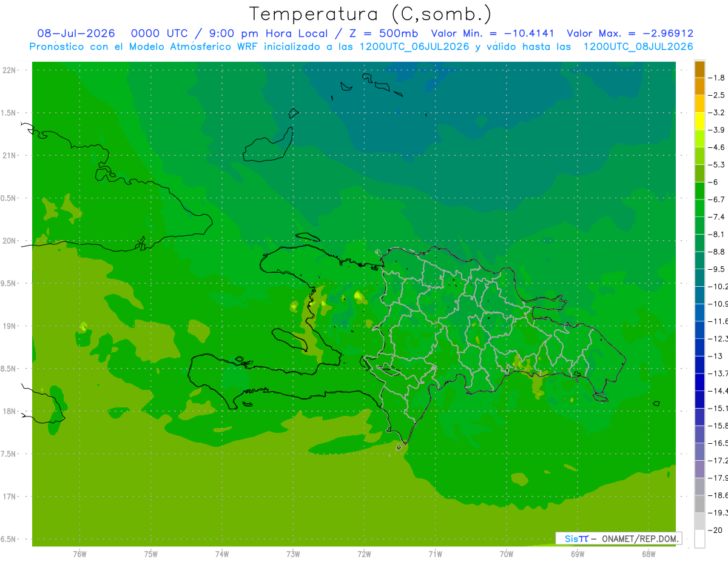Click the "-20" color scale value
The width and height of the screenshot is (728, 562).
click(x=716, y=530)
